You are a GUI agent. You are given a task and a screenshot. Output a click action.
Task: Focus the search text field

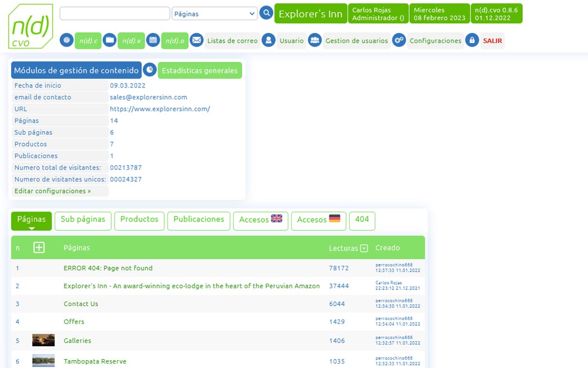click(115, 13)
